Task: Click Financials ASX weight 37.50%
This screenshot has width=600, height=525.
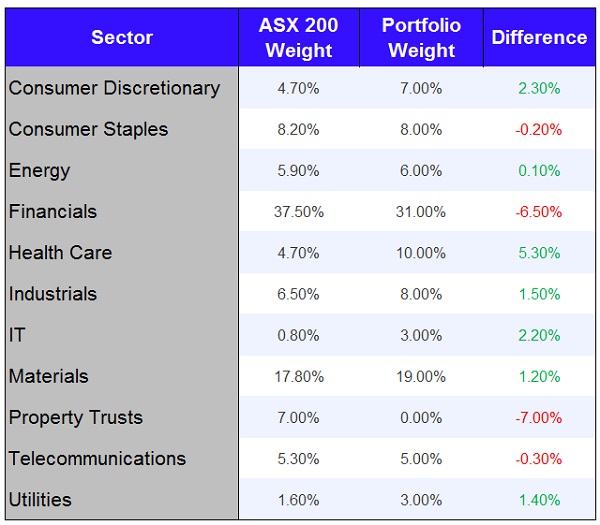Action: point(298,212)
